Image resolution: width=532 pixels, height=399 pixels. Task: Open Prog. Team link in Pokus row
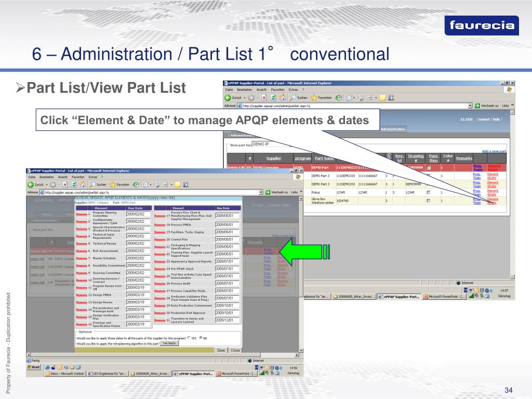477,192
